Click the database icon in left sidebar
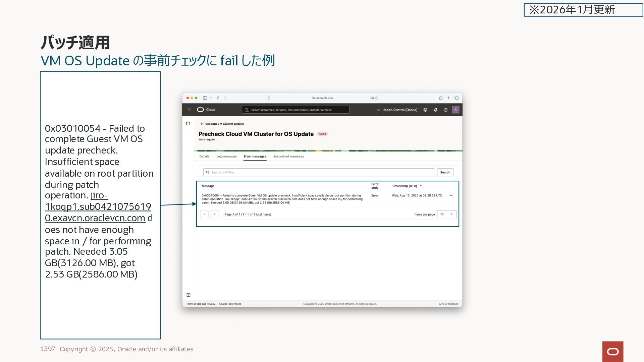The height and width of the screenshot is (362, 644). [x=188, y=124]
